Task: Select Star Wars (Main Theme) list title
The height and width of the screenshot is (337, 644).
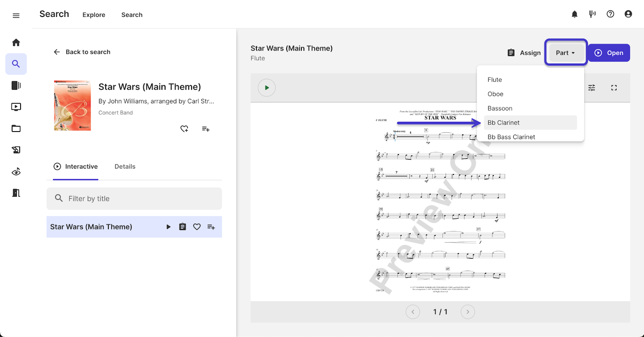Action: click(x=91, y=227)
